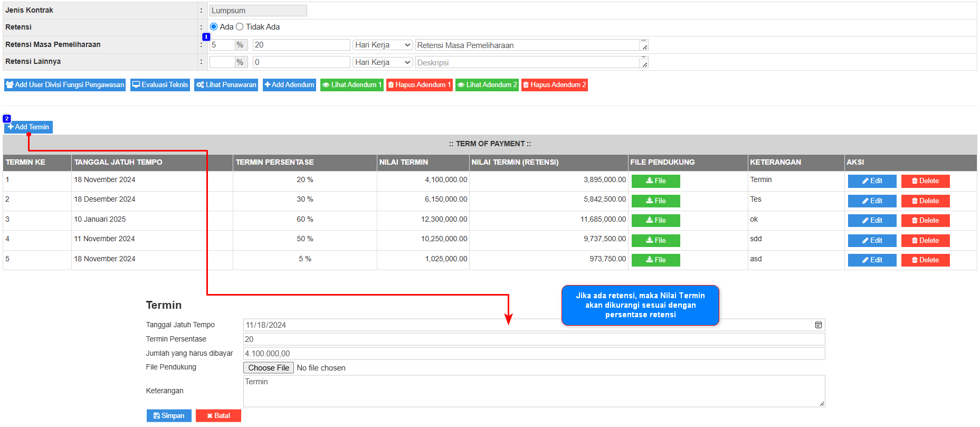Click Lihat Penawaran button

click(226, 85)
